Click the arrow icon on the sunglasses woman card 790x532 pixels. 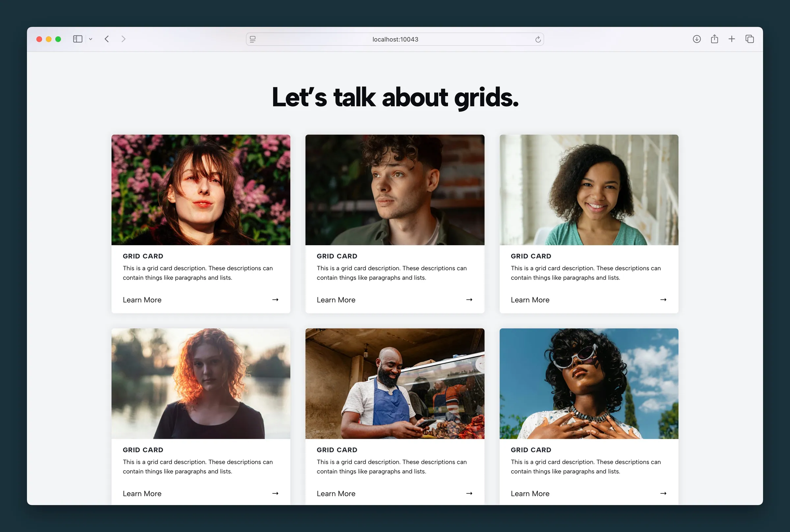click(x=664, y=493)
